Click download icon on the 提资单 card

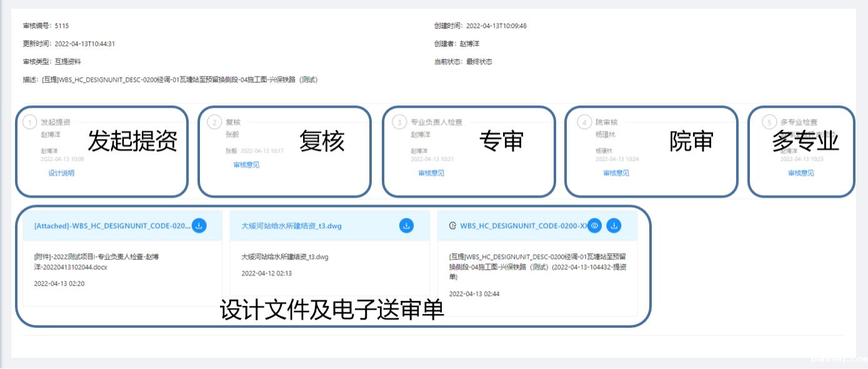click(614, 226)
